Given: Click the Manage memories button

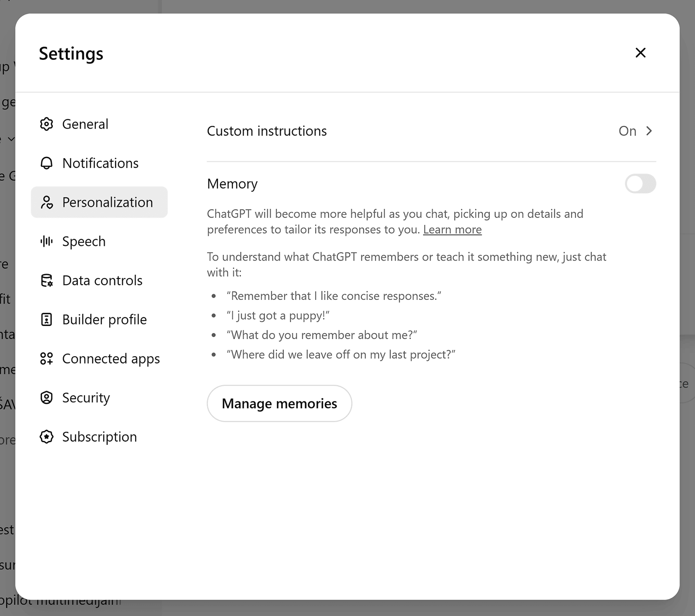Looking at the screenshot, I should coord(279,403).
